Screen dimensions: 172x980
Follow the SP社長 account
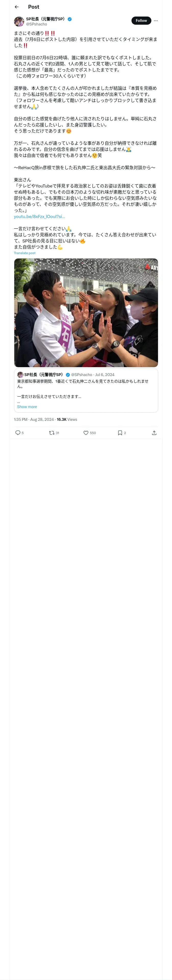click(141, 21)
